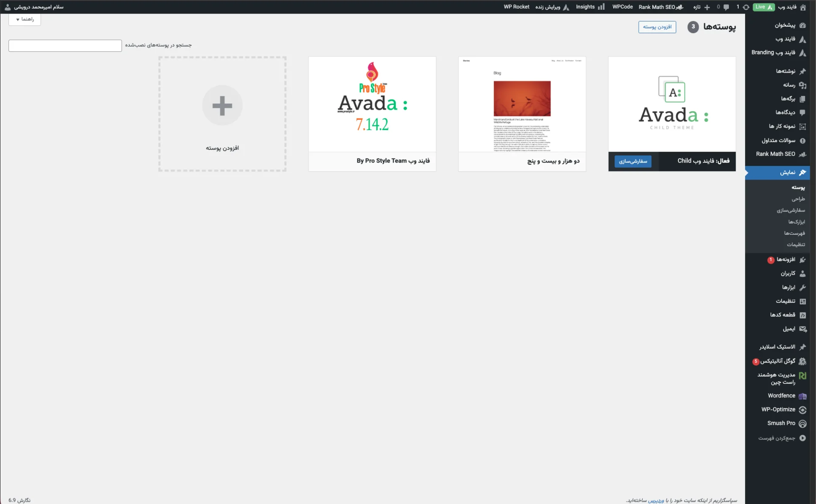Click the وردپرس footer link
Viewport: 816px width, 504px height.
pyautogui.click(x=656, y=500)
